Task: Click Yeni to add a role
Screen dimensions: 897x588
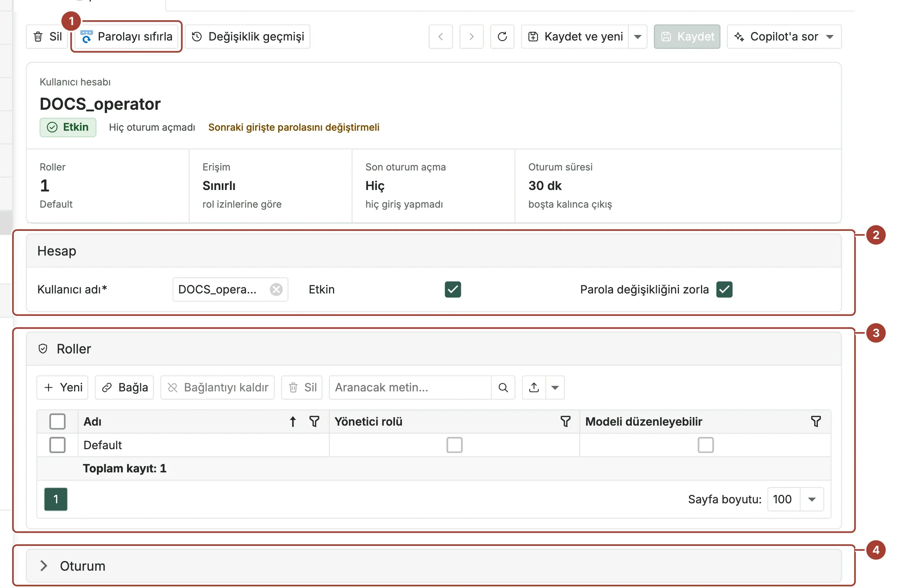Action: click(63, 388)
